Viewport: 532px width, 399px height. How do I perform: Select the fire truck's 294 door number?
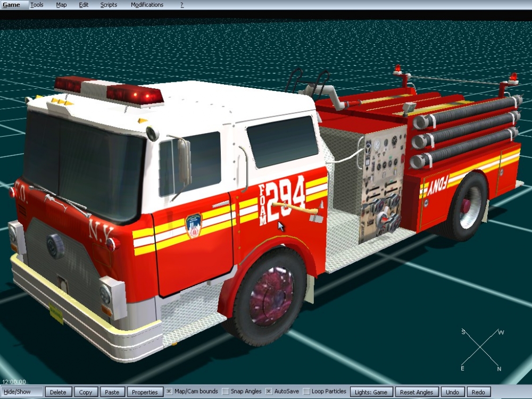click(x=285, y=198)
